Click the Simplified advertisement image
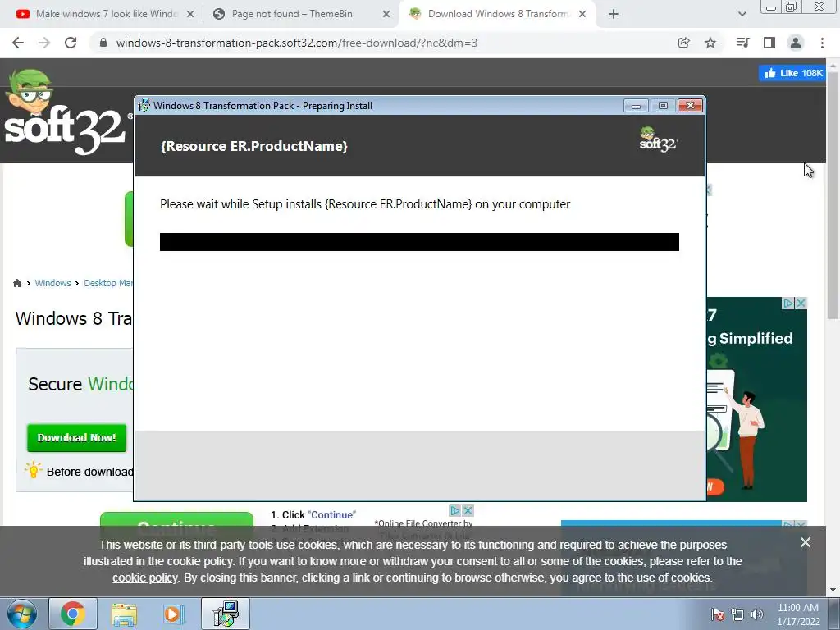Image resolution: width=840 pixels, height=630 pixels. pos(757,399)
